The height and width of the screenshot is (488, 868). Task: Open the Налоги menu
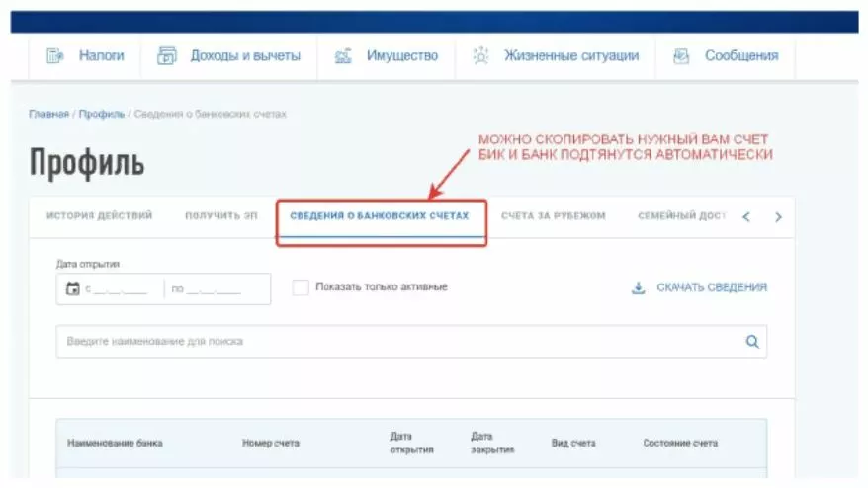click(x=101, y=56)
